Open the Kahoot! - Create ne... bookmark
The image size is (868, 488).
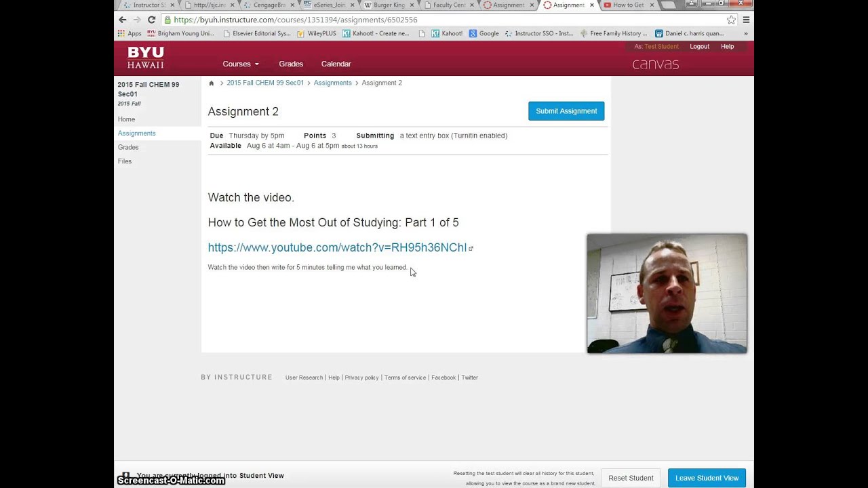(x=376, y=33)
